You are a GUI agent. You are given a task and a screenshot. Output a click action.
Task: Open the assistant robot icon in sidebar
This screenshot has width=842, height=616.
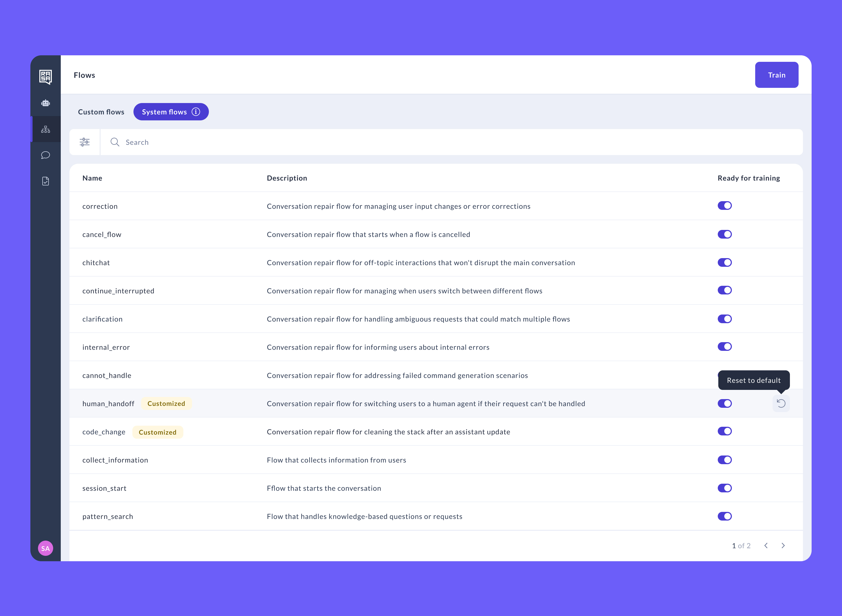tap(46, 103)
